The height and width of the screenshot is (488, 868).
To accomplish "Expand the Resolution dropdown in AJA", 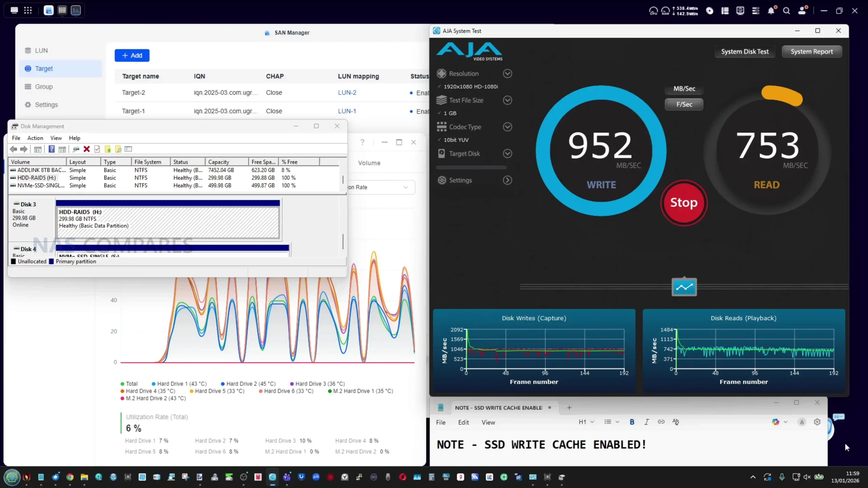I will (507, 74).
